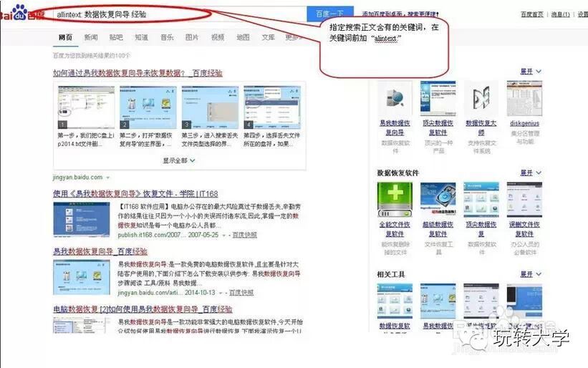Open the 误删文件恢复软件 link
Screen dimensions: 588x368
tap(524, 229)
